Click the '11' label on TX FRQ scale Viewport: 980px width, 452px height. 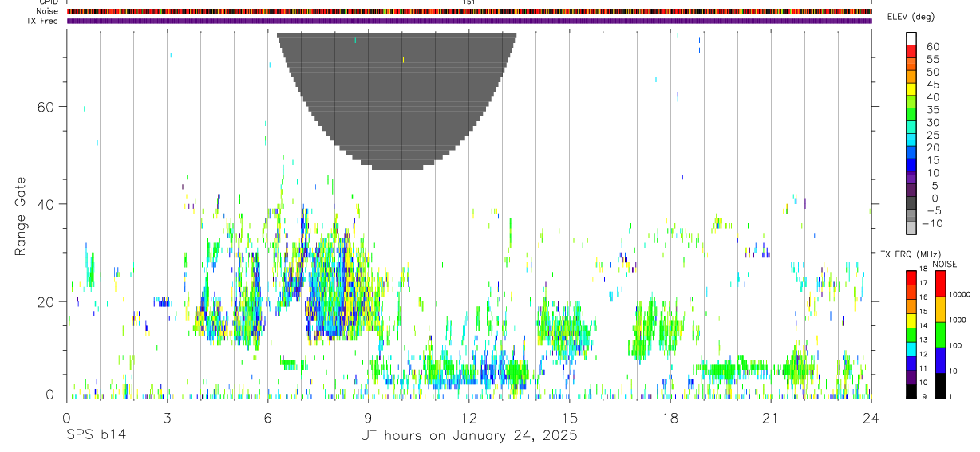tap(924, 368)
